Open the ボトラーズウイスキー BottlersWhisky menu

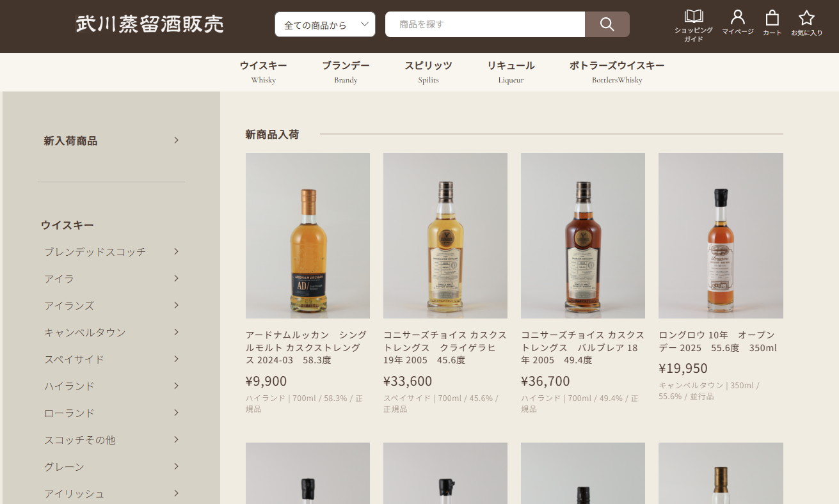point(617,72)
